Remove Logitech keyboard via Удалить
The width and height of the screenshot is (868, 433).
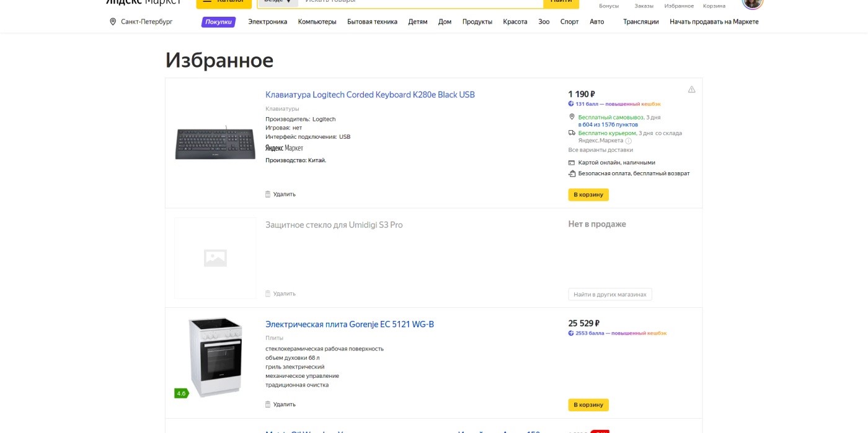[x=285, y=194]
